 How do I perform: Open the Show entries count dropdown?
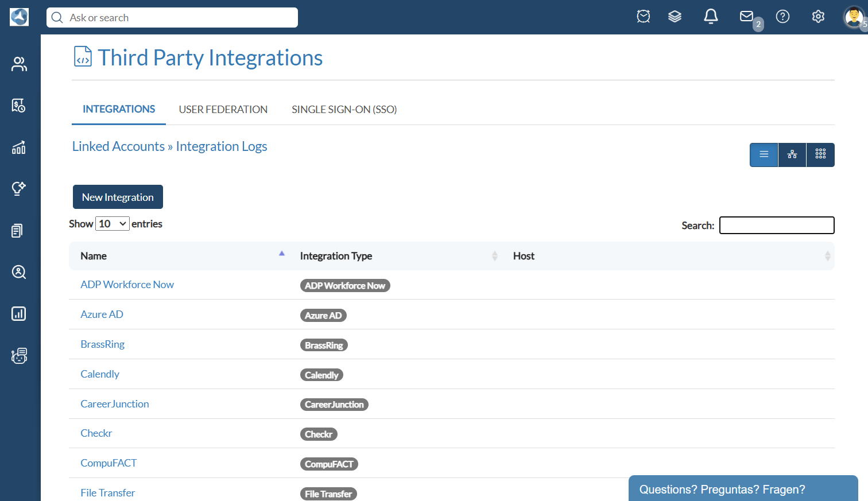tap(113, 224)
